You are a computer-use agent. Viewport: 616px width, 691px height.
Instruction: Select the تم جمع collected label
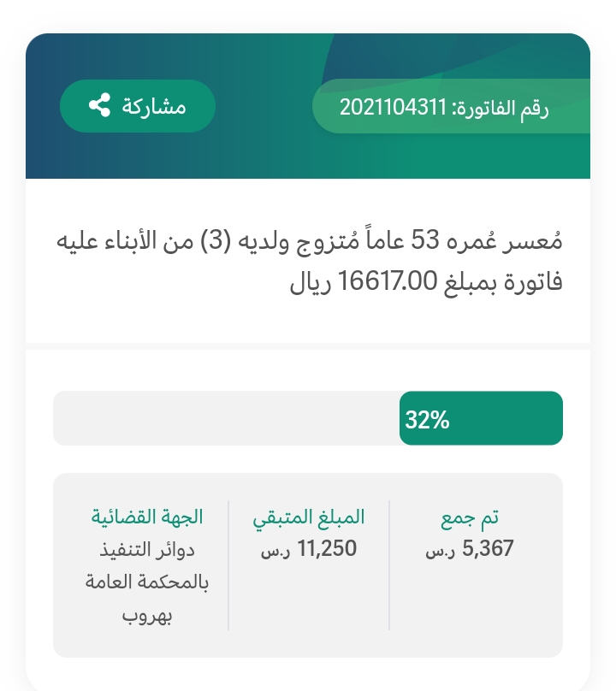pos(470,517)
